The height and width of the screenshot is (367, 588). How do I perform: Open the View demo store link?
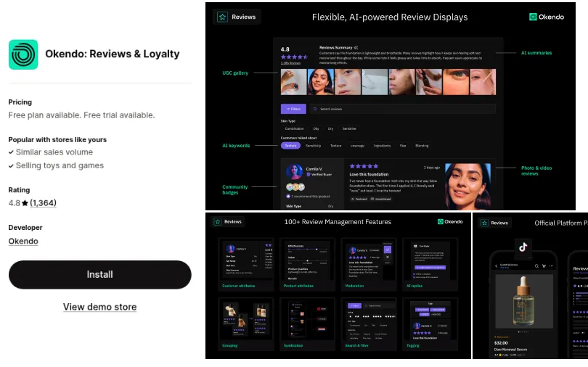click(99, 307)
